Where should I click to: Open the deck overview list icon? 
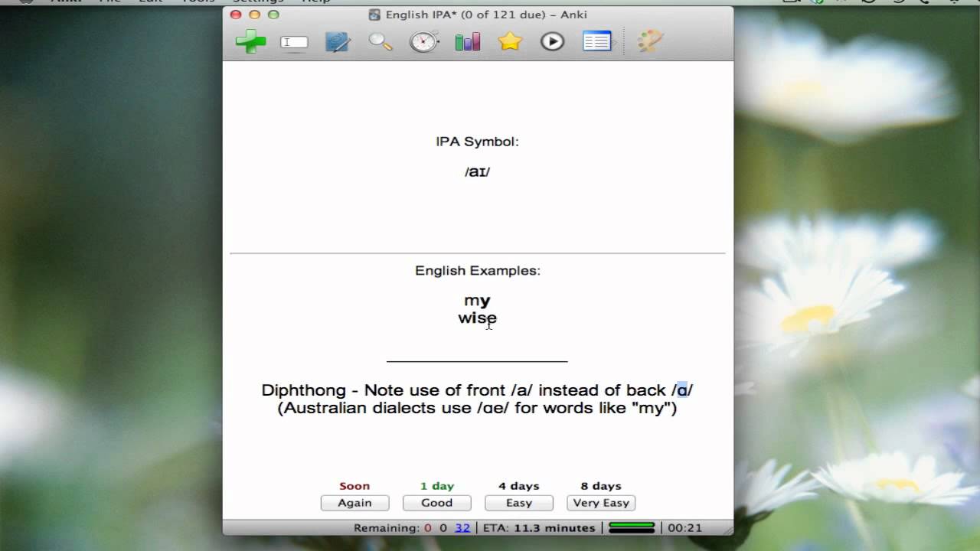click(597, 41)
